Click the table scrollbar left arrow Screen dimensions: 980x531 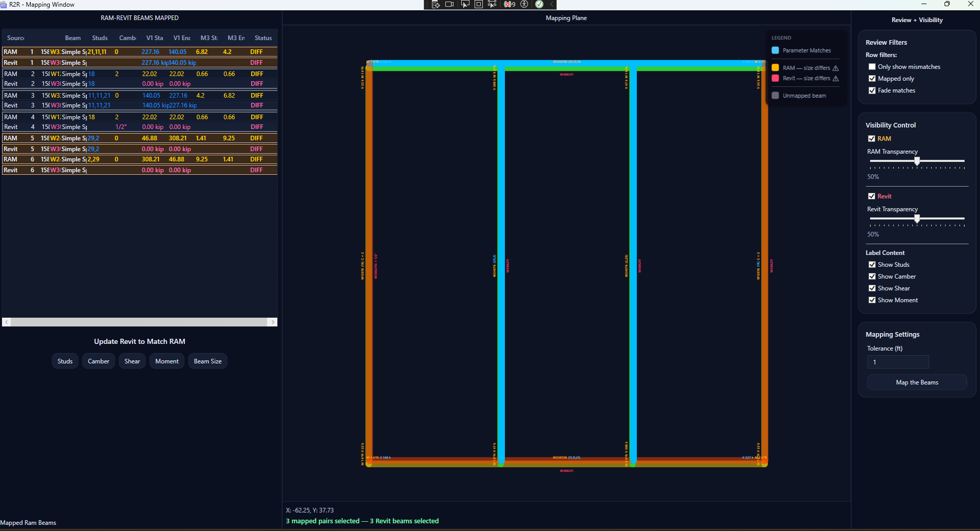[x=7, y=322]
